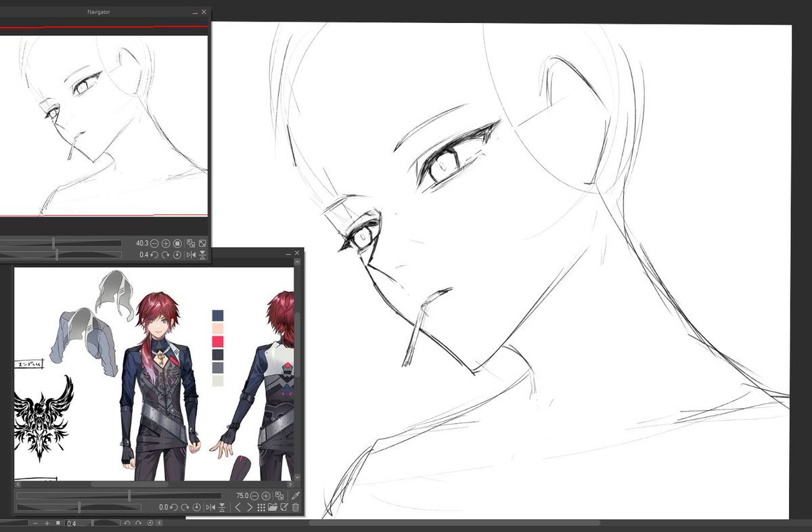Image resolution: width=812 pixels, height=532 pixels.
Task: Click the Sub View edit icon
Action: point(284,507)
